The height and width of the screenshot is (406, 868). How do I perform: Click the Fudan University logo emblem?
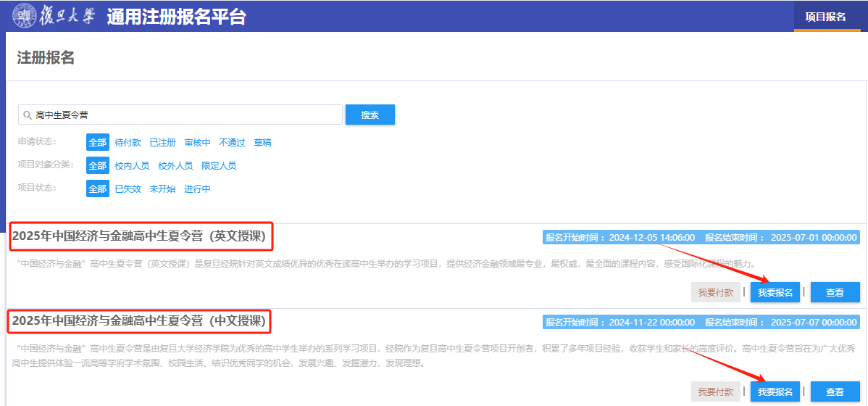pyautogui.click(x=25, y=17)
